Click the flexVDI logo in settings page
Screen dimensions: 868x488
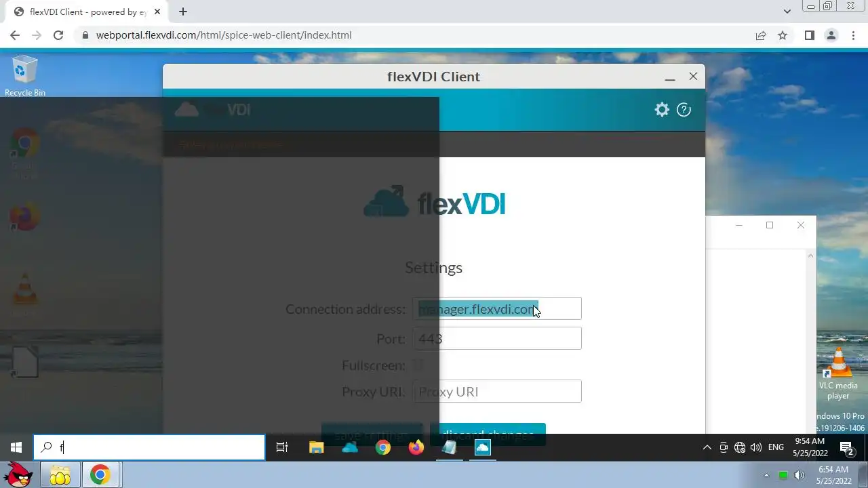coord(434,202)
